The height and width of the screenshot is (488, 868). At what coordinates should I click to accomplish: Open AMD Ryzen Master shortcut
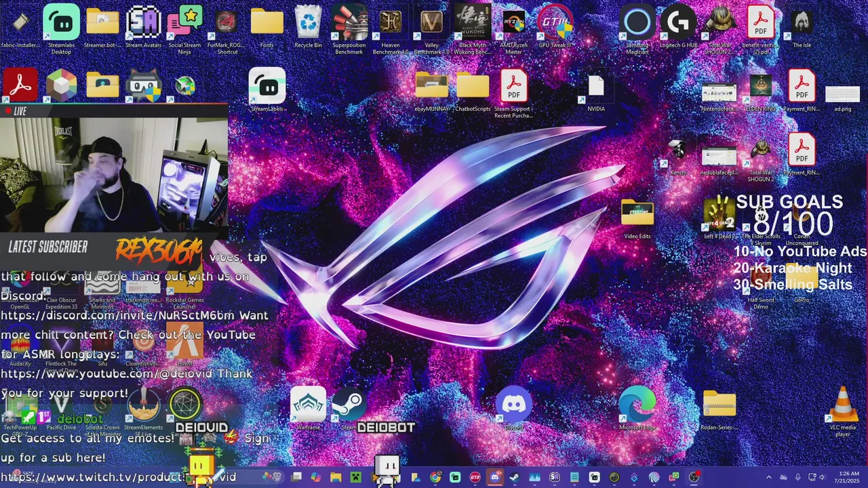pos(514,28)
